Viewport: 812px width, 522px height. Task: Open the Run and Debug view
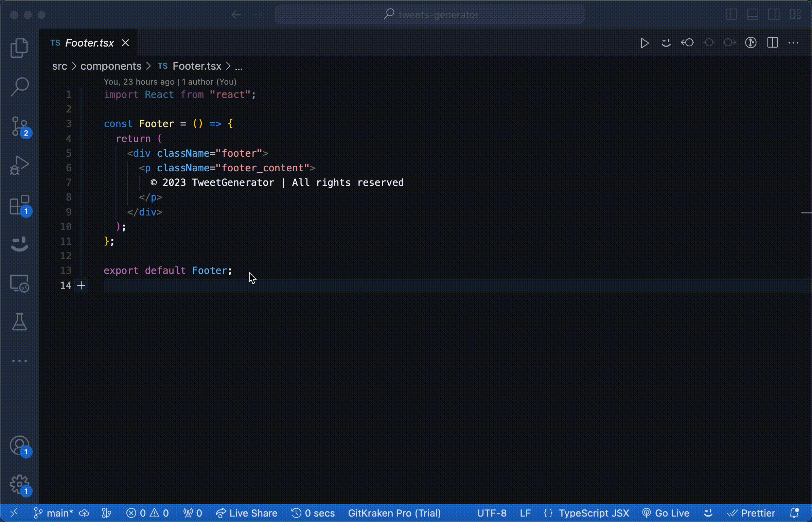19,166
